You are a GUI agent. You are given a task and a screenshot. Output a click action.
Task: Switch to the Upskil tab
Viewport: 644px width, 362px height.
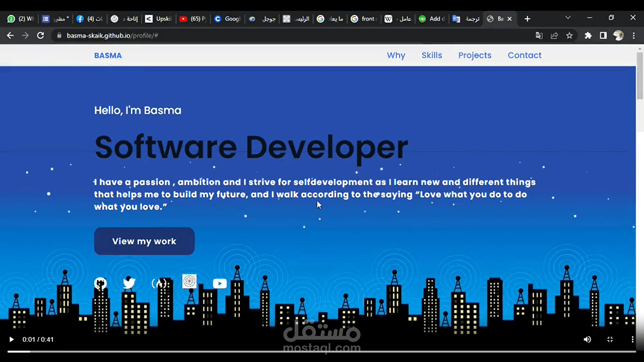coord(158,19)
